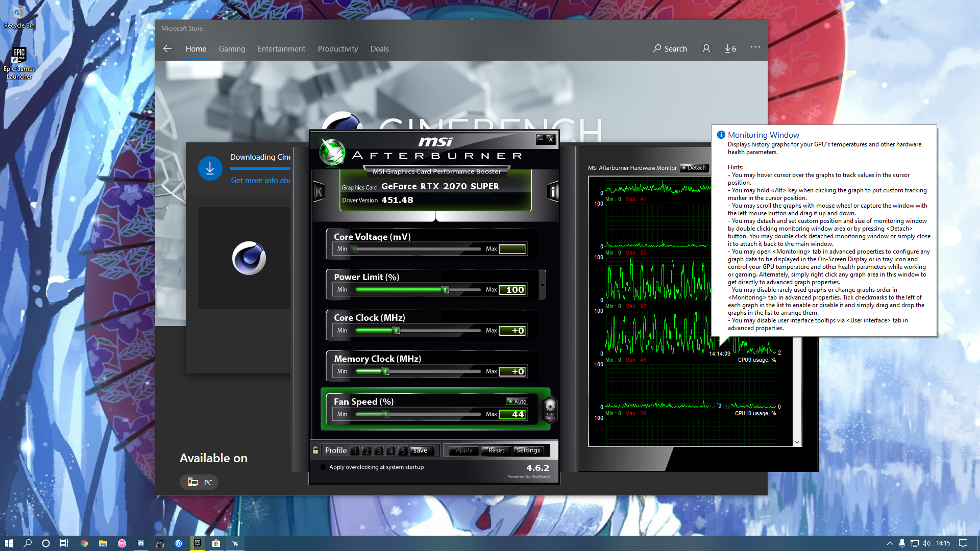Click the PC availability badge
The image size is (980, 551).
point(199,482)
